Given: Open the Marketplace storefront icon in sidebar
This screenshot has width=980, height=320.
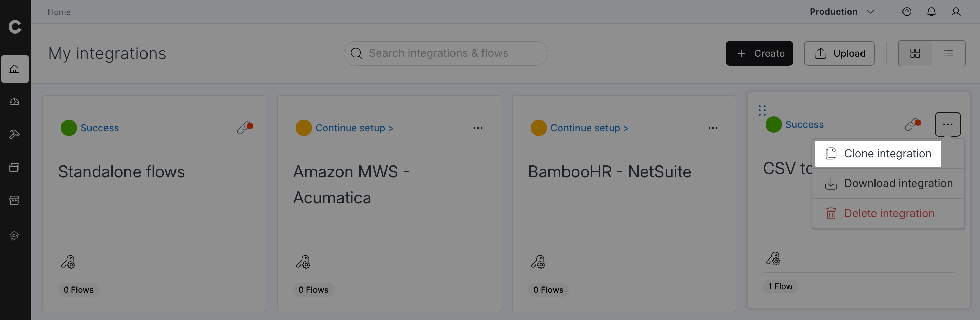Looking at the screenshot, I should (14, 200).
